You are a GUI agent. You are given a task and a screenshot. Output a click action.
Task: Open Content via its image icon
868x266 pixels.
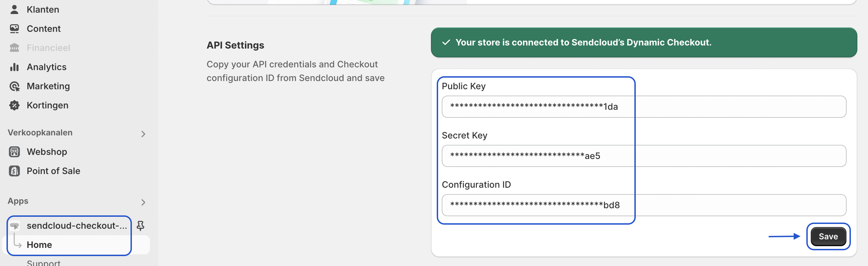point(14,29)
